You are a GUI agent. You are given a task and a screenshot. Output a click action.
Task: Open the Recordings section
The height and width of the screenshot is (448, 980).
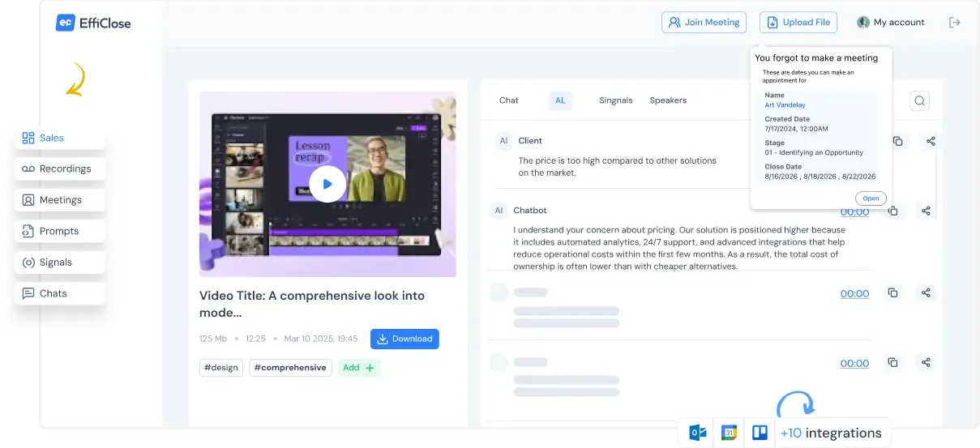coord(60,169)
